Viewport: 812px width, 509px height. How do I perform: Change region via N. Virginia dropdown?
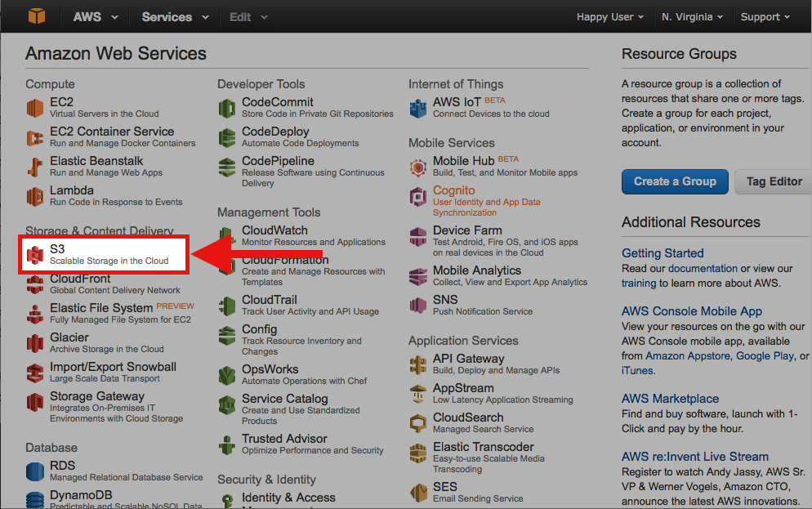point(692,17)
